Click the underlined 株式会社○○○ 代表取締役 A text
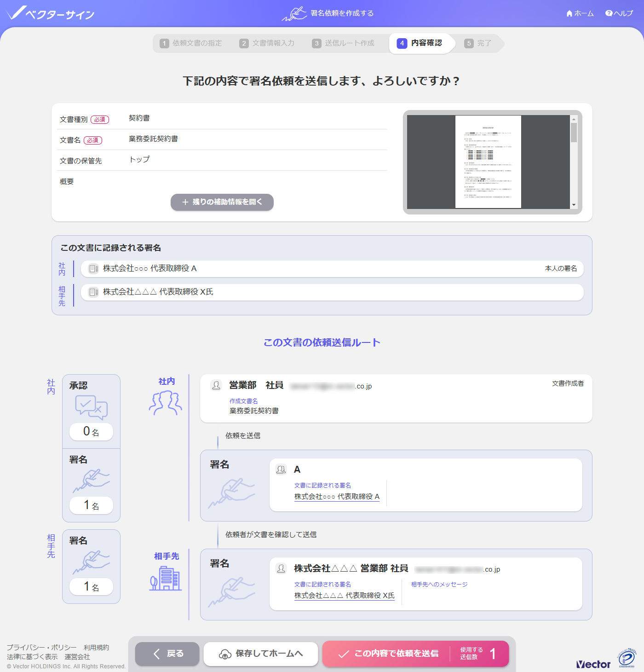 point(337,497)
